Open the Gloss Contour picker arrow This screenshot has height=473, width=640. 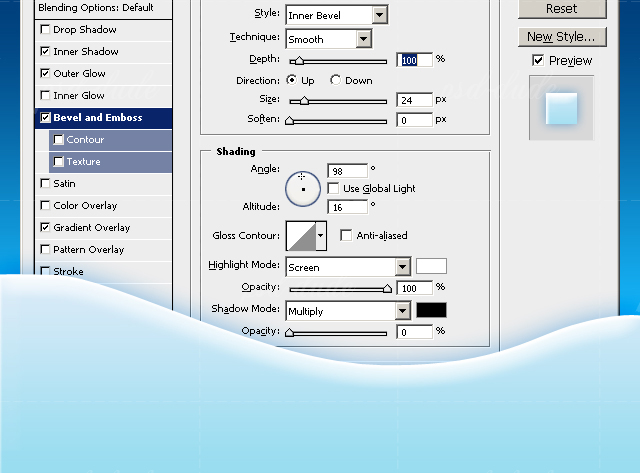click(x=321, y=235)
